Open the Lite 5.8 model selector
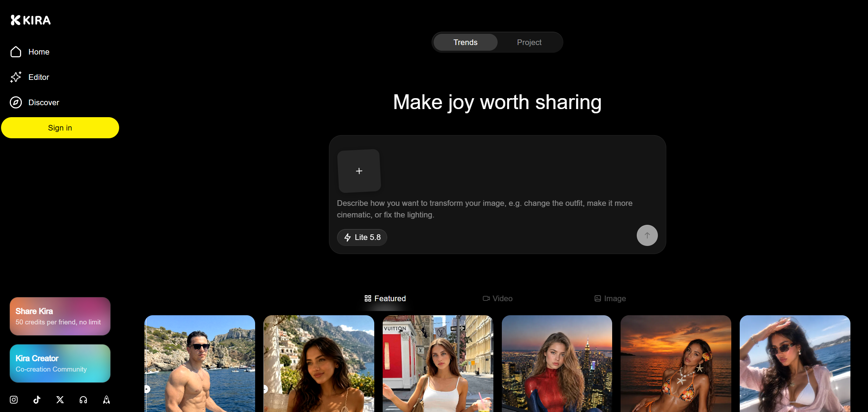Screen dimensions: 868x412 [362, 237]
